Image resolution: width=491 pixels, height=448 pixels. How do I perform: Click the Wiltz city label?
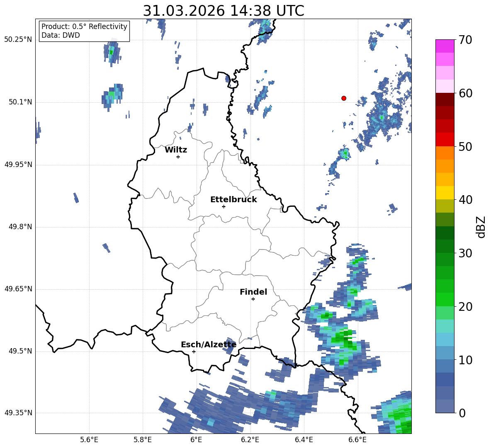click(x=176, y=150)
